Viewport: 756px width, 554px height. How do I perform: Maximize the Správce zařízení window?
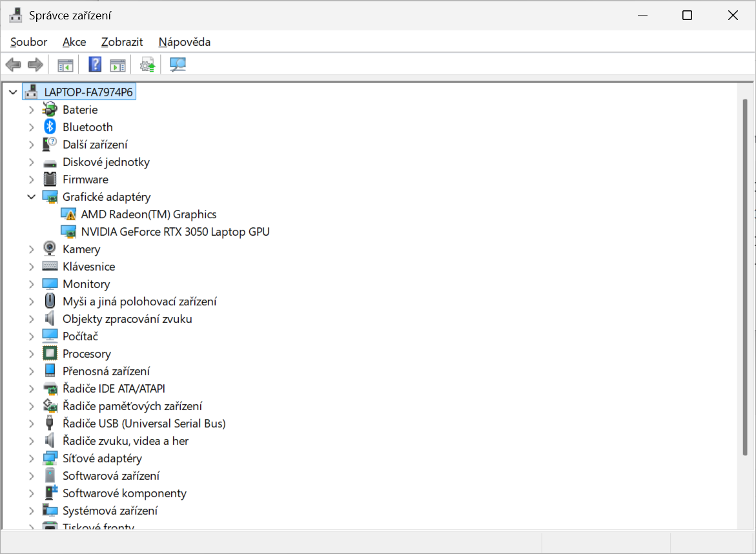tap(687, 15)
